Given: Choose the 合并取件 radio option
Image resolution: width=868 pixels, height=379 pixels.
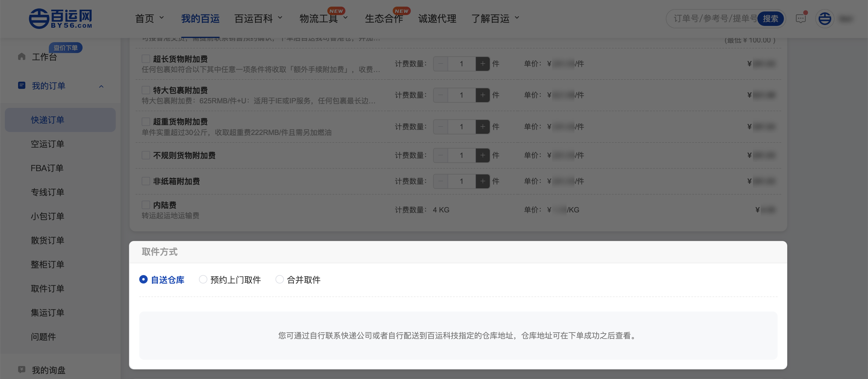Looking at the screenshot, I should (x=279, y=279).
